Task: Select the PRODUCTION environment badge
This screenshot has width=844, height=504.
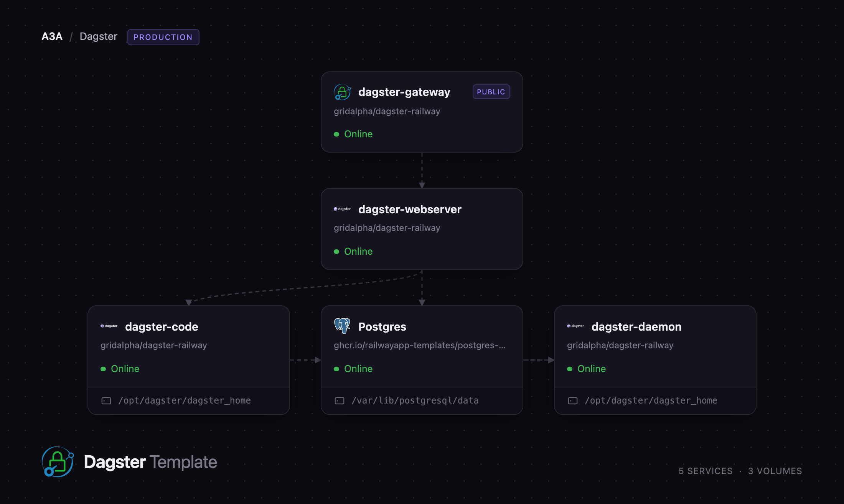Action: 163,37
